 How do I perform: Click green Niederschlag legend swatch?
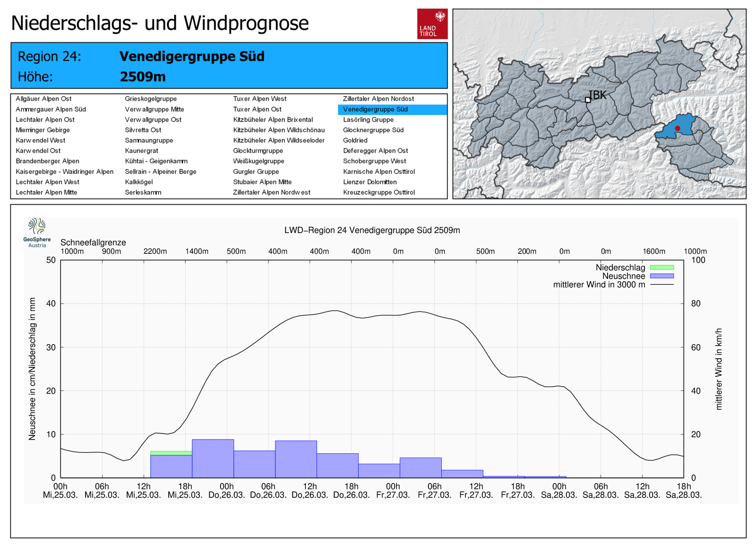tap(662, 268)
